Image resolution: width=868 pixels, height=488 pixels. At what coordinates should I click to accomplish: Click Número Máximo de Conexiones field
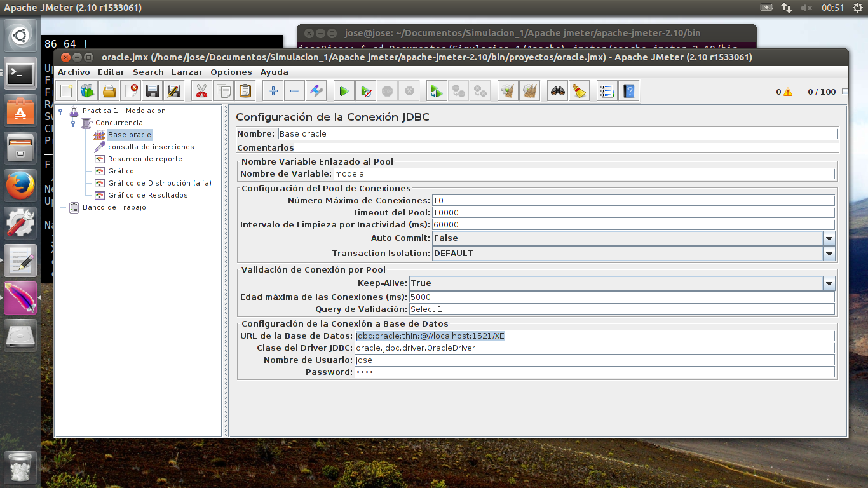click(633, 200)
